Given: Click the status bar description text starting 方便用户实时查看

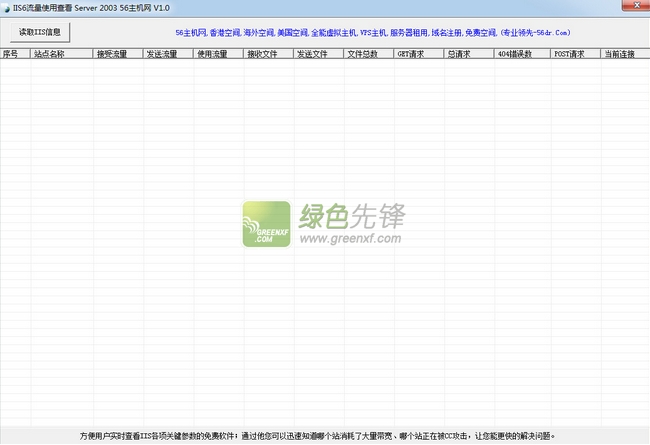Looking at the screenshot, I should point(318,436).
